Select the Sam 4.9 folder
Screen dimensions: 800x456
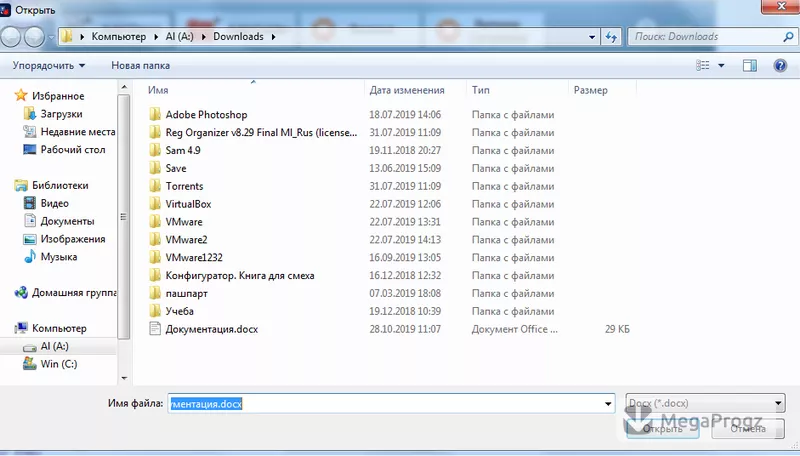[183, 150]
